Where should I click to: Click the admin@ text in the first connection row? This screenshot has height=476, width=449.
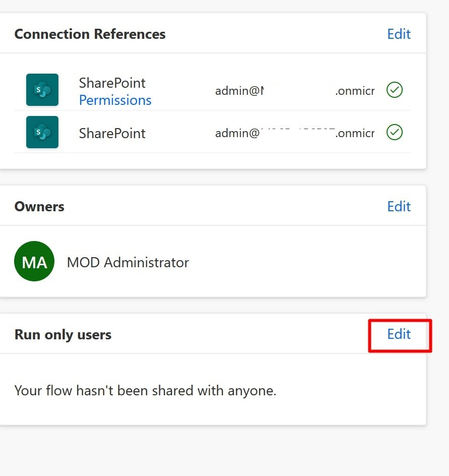point(237,91)
